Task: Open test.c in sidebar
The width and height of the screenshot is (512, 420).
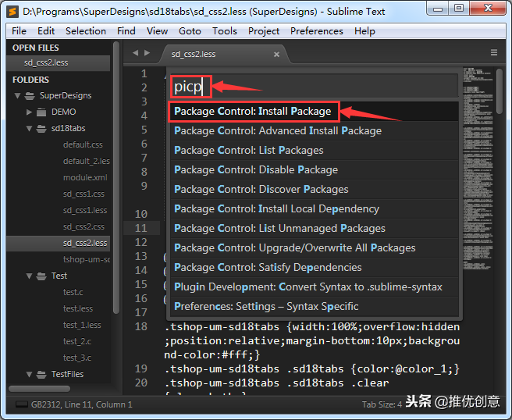Action: 73,292
